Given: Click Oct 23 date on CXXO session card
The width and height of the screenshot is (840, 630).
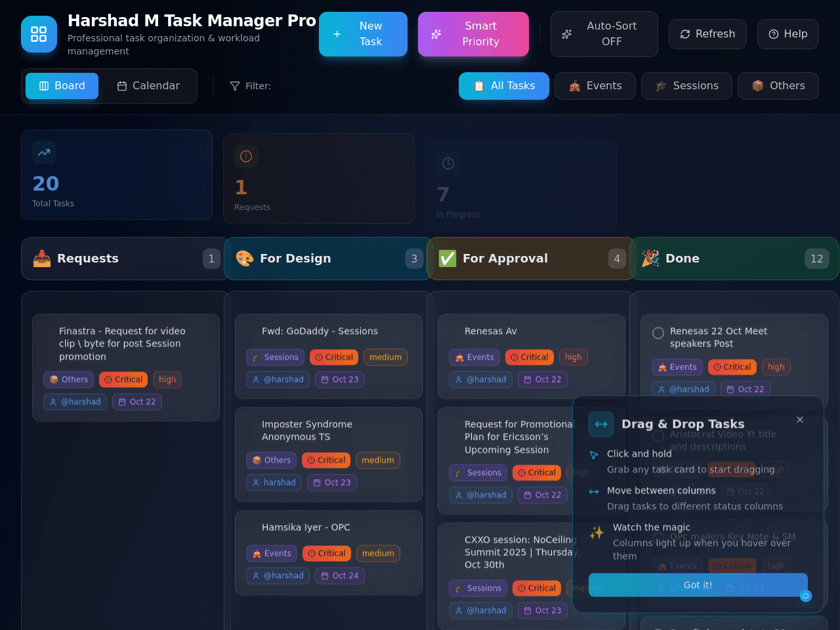Looking at the screenshot, I should pos(543,610).
